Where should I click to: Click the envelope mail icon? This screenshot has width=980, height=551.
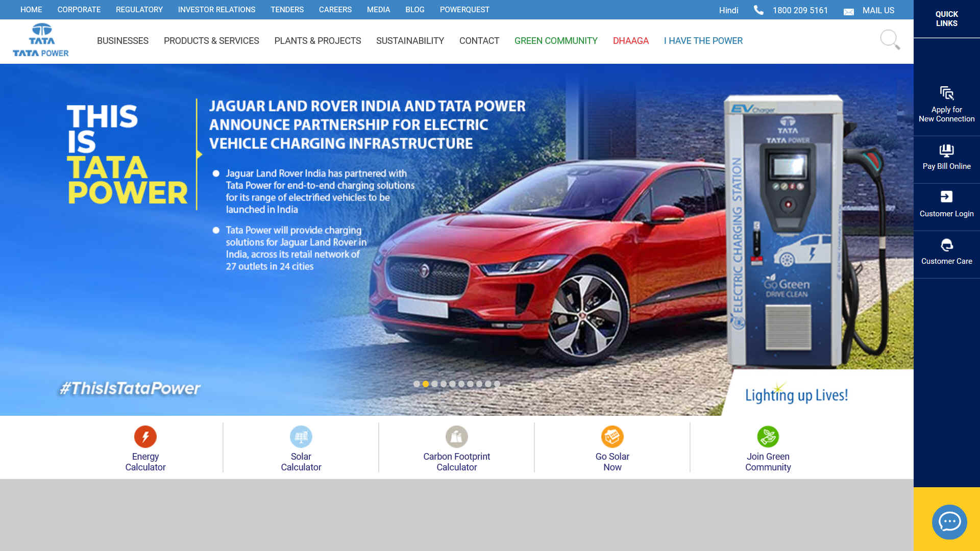click(x=849, y=12)
